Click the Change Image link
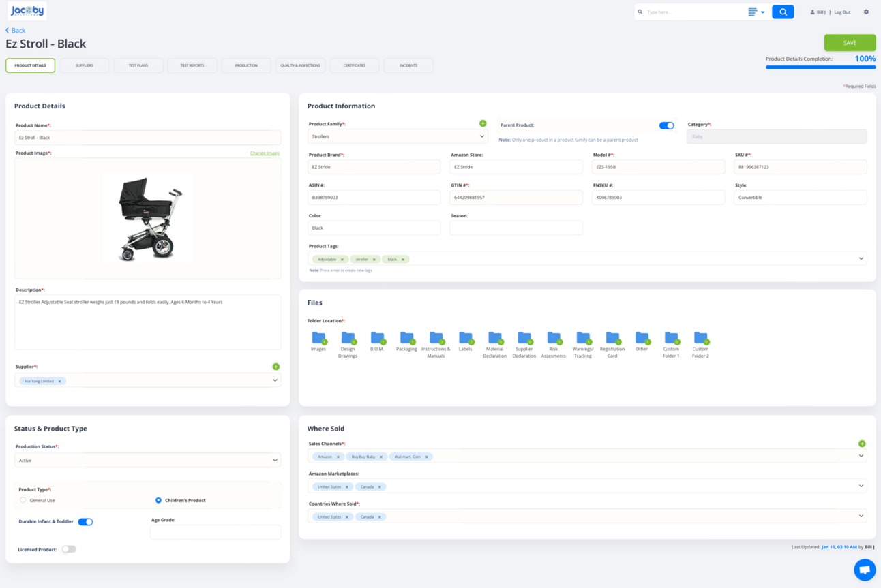 pos(265,153)
